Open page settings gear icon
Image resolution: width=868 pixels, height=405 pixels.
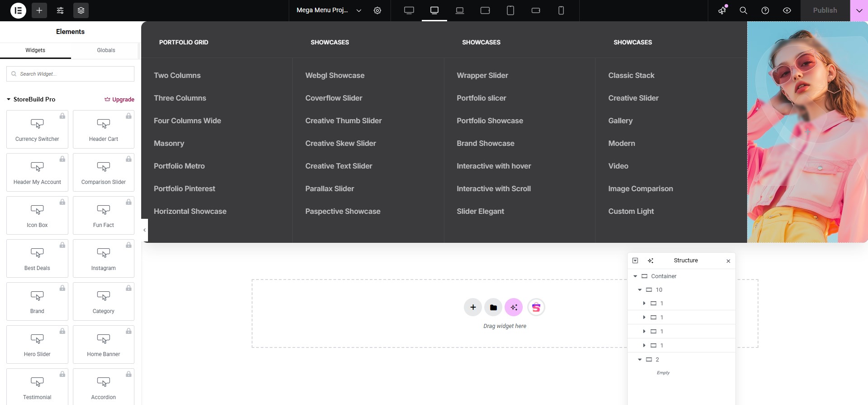(377, 10)
